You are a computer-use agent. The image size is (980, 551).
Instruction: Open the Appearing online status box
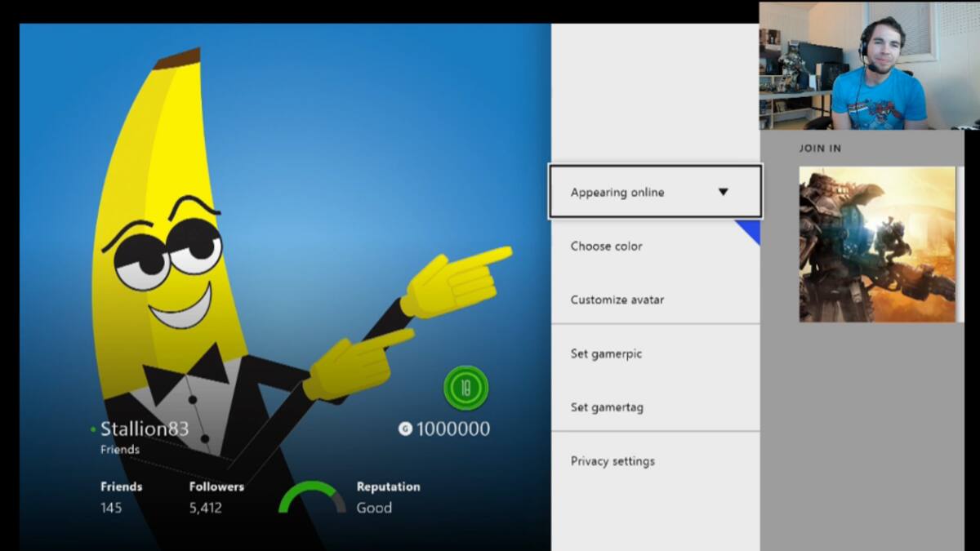click(x=656, y=192)
